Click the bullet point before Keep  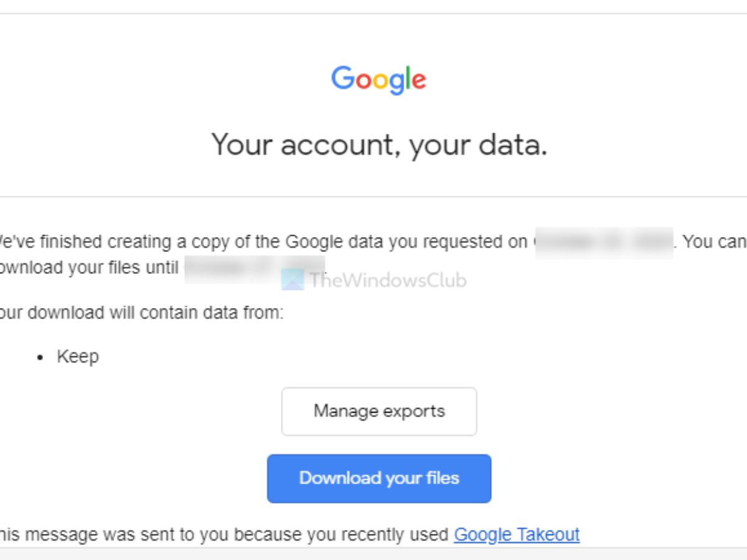pos(40,358)
